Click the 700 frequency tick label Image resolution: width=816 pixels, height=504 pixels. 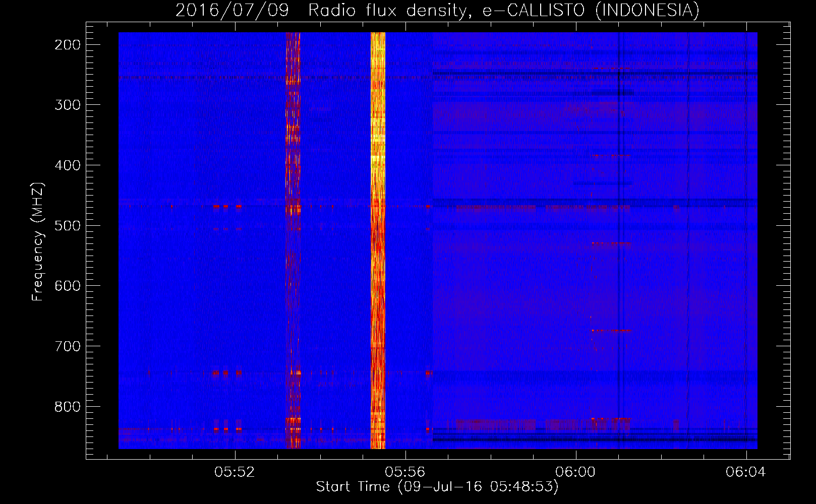coord(68,346)
